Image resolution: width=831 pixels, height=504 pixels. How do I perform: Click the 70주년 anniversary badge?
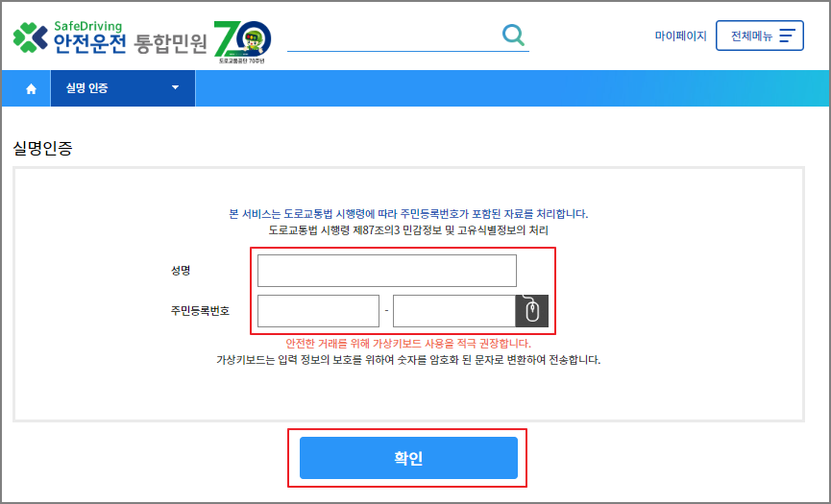(243, 41)
